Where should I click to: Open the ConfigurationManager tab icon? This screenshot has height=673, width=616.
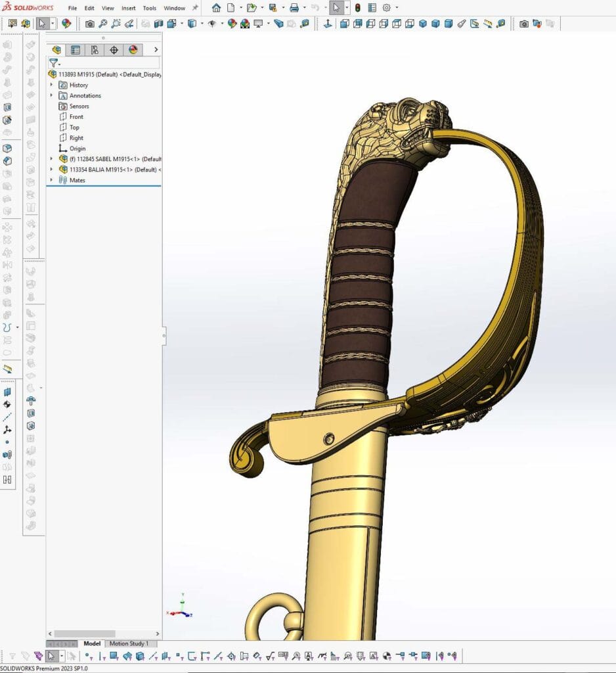95,50
